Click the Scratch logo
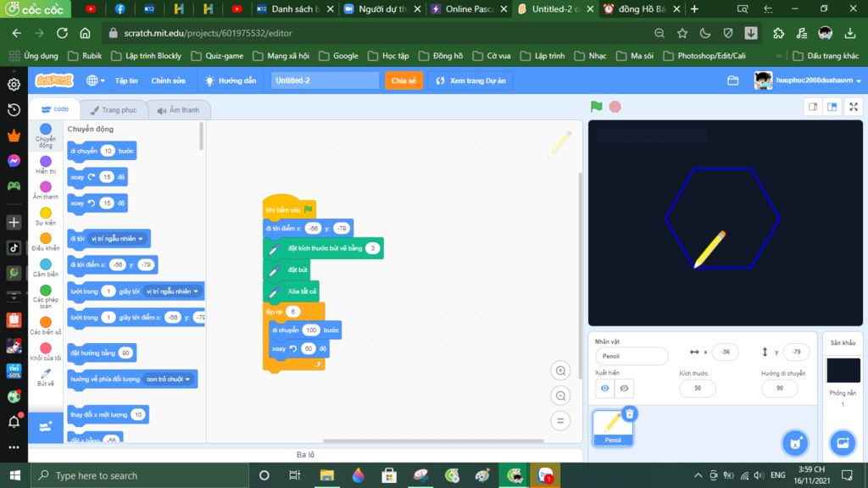The width and height of the screenshot is (868, 488). coord(53,80)
